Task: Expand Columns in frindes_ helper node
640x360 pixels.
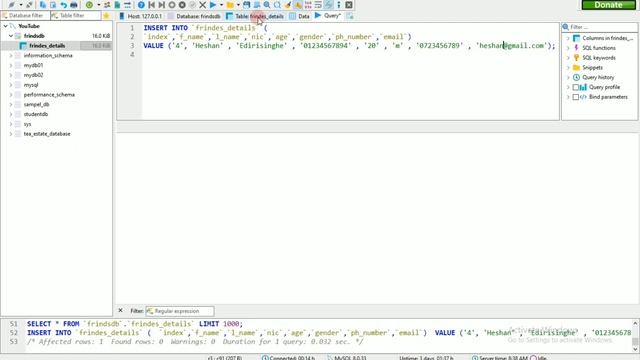Action: (x=568, y=38)
